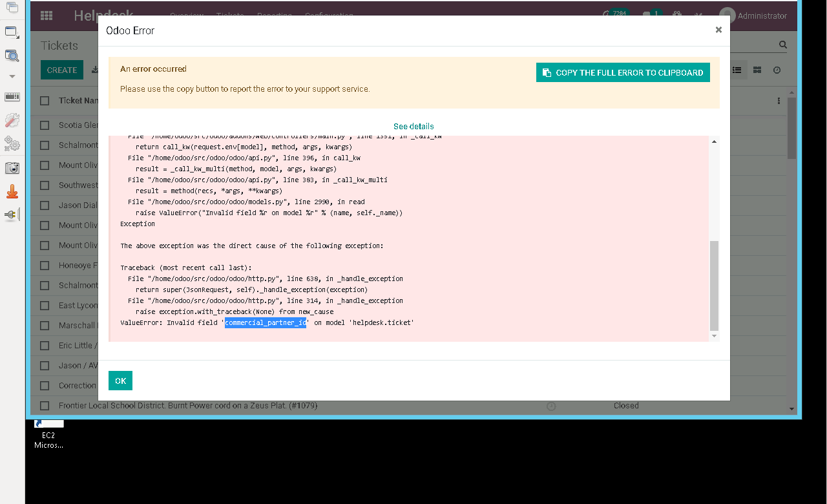This screenshot has height=504, width=827.
Task: Click the orange download icon in left sidebar
Action: [12, 191]
